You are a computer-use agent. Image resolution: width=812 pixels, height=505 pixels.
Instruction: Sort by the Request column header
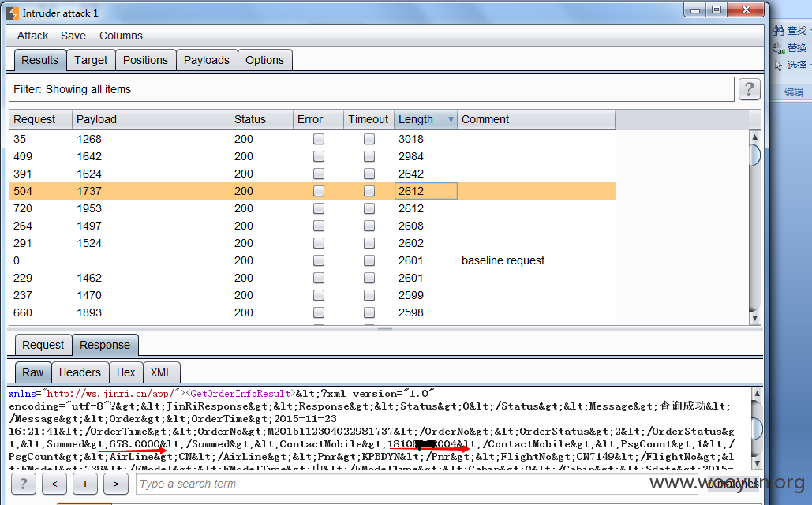[40, 120]
